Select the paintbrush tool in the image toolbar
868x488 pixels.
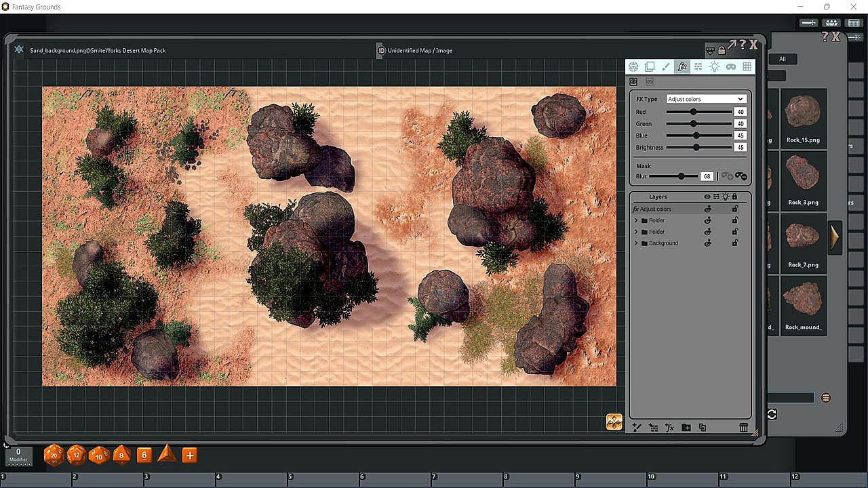[665, 66]
